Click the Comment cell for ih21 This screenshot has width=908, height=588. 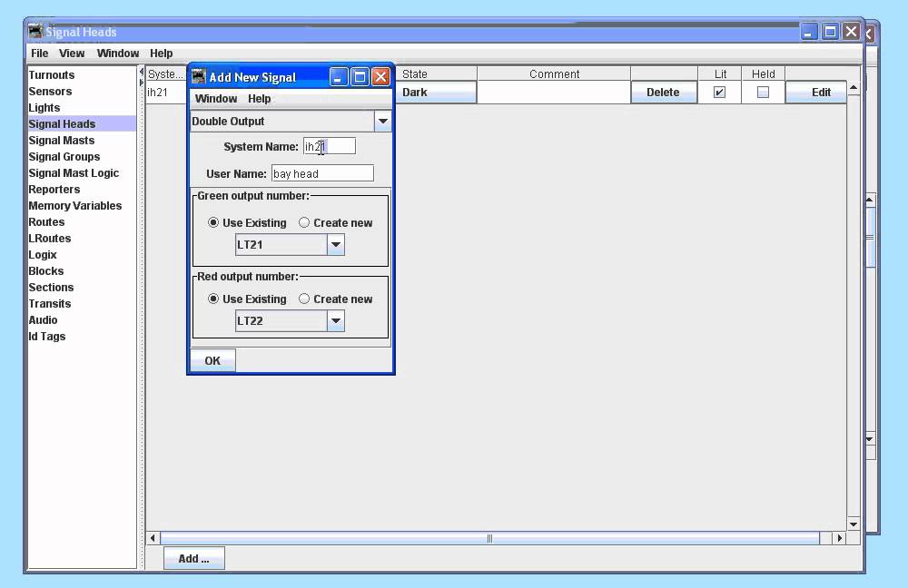554,92
